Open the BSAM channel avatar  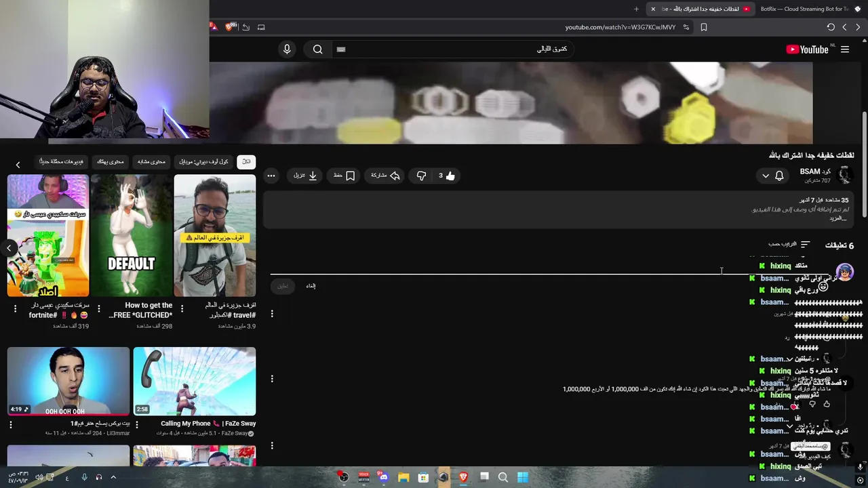845,175
